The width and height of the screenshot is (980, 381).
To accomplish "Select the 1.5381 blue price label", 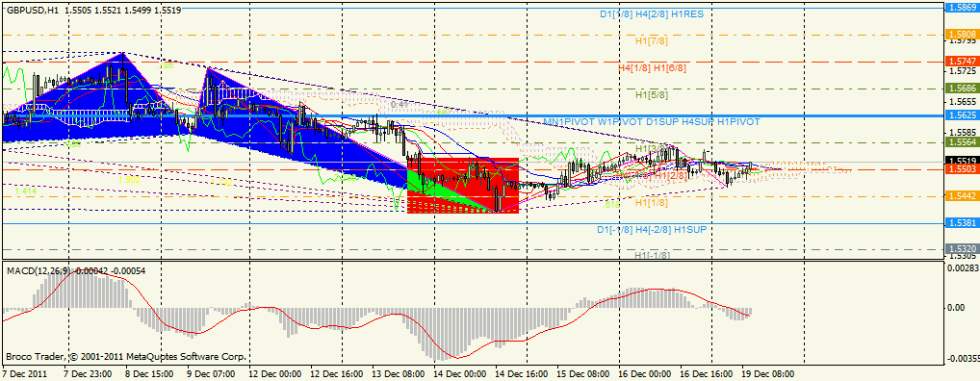I will coord(962,223).
